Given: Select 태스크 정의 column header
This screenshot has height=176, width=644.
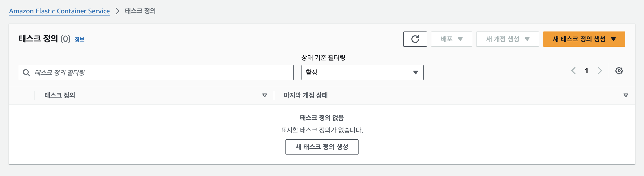Looking at the screenshot, I should coord(60,95).
